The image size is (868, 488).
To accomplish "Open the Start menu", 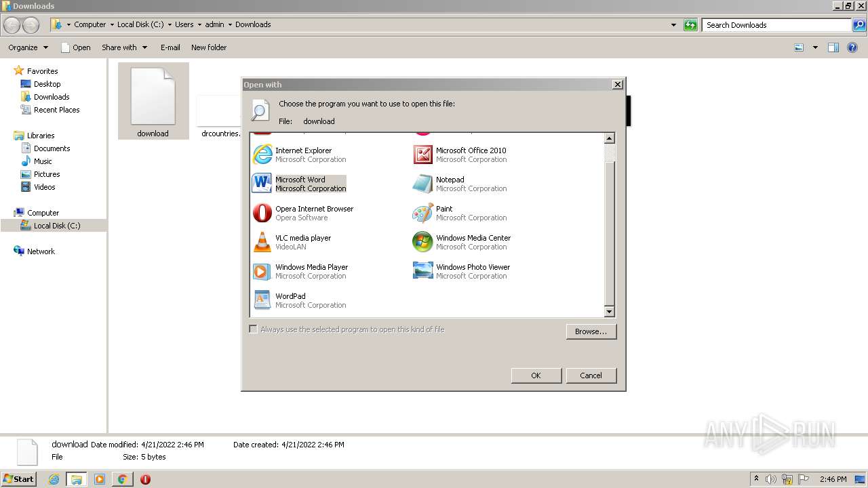I will tap(18, 479).
